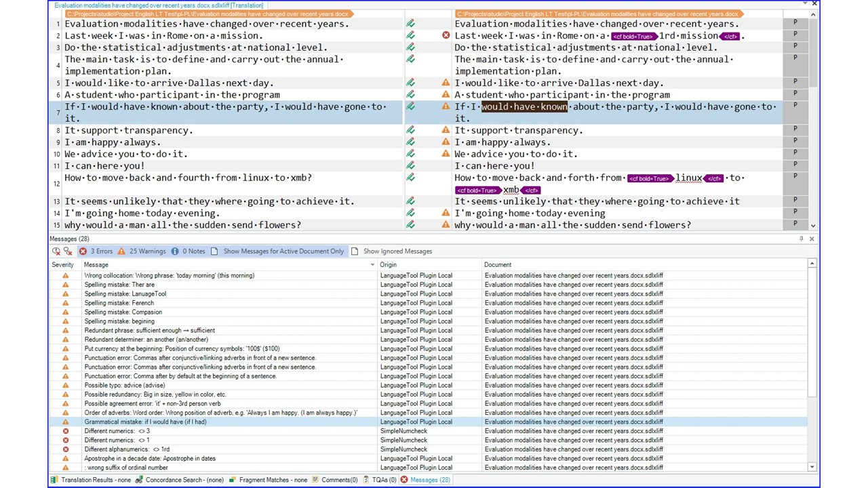Viewport: 868px width, 488px height.
Task: Switch to the Concordance Search tab
Action: click(179, 480)
